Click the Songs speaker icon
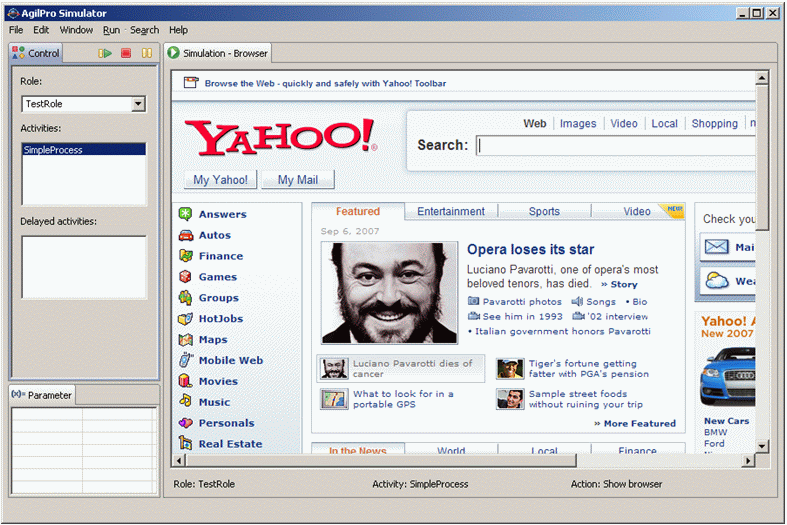Screen dimensions: 787x525 (x=577, y=301)
